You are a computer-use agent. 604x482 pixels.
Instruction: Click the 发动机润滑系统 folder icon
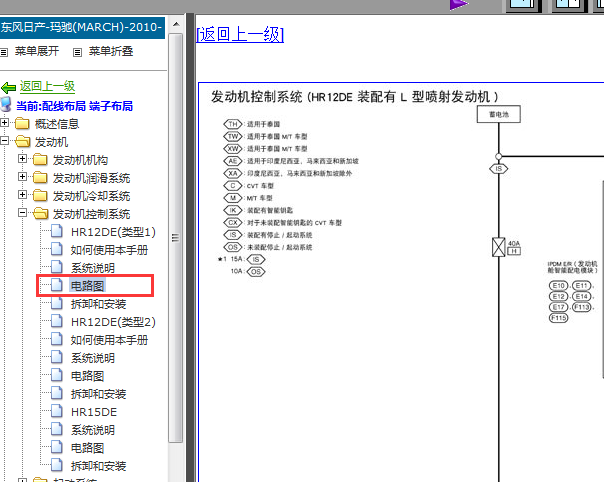(x=40, y=178)
